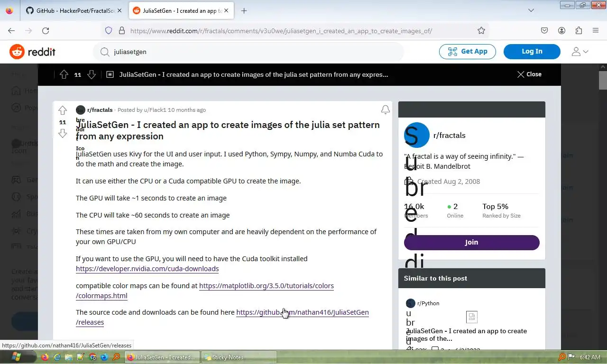The height and width of the screenshot is (364, 607).
Task: Join the r/fractals community
Action: [472, 242]
